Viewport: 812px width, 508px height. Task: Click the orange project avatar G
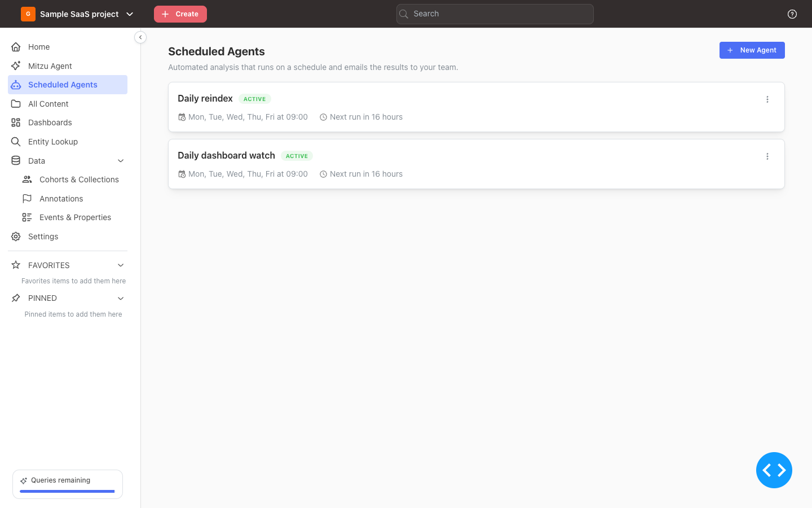tap(28, 14)
